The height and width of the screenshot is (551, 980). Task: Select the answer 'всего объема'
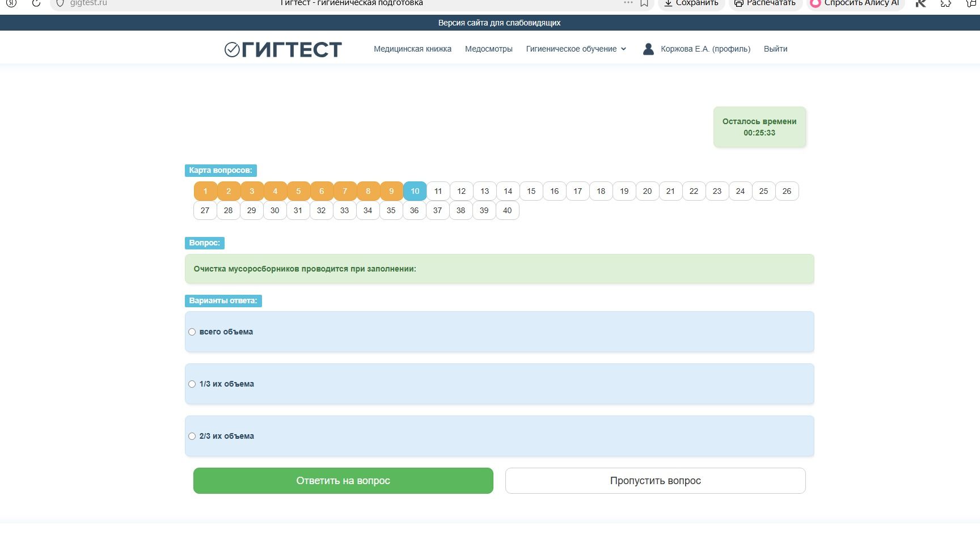click(192, 332)
